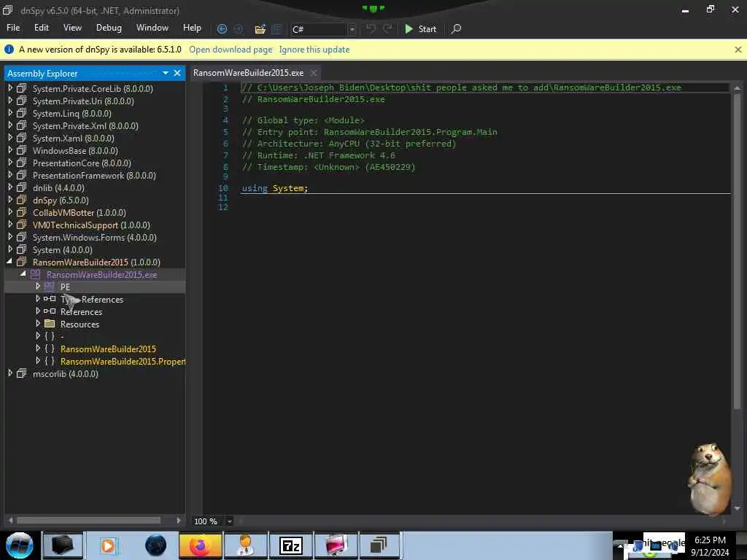Expand the System.Linq (8.0.0.0) node
The image size is (747, 560).
click(x=9, y=113)
